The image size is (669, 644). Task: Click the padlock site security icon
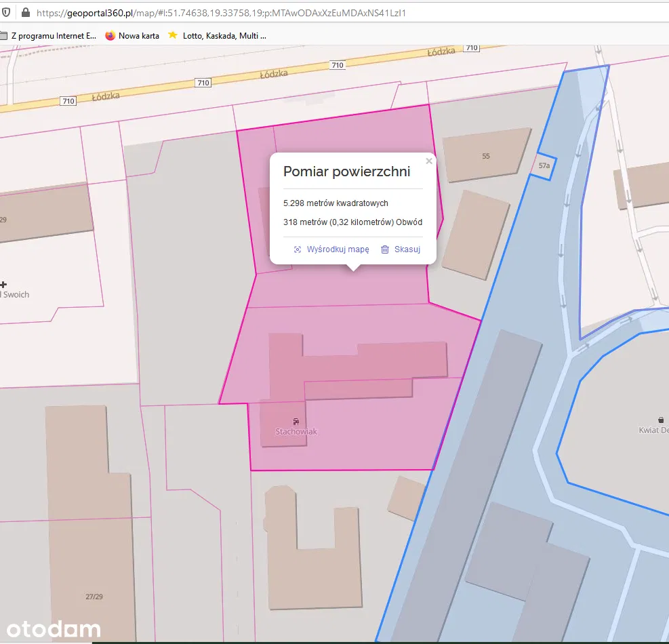click(x=25, y=12)
